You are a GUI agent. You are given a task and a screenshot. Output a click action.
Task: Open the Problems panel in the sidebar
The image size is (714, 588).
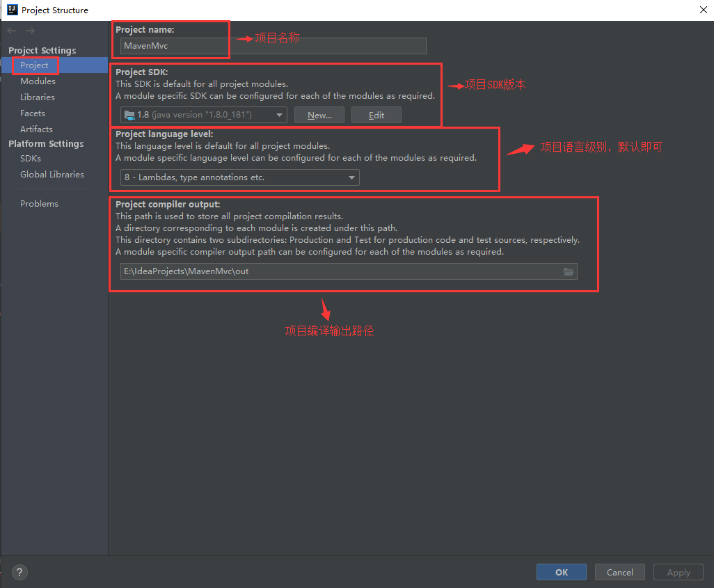click(x=39, y=203)
